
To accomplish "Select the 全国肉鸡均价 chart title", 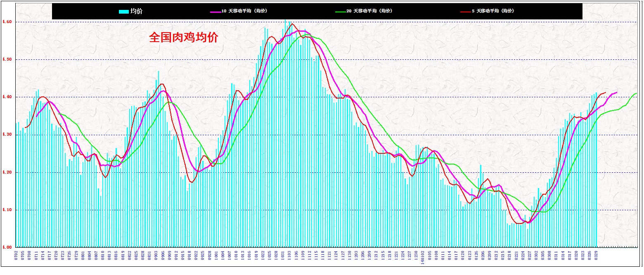I will coord(183,38).
